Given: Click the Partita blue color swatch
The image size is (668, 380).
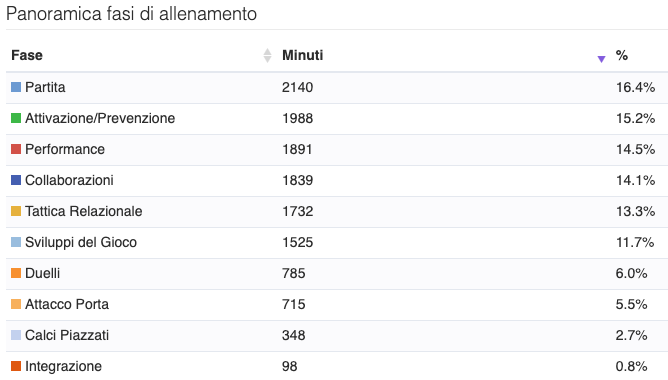Looking at the screenshot, I should pos(16,87).
